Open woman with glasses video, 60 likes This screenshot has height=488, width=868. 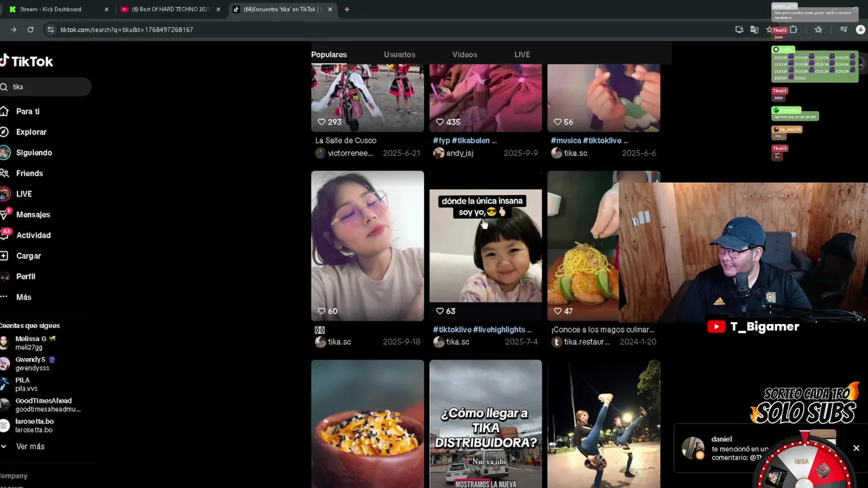[368, 245]
